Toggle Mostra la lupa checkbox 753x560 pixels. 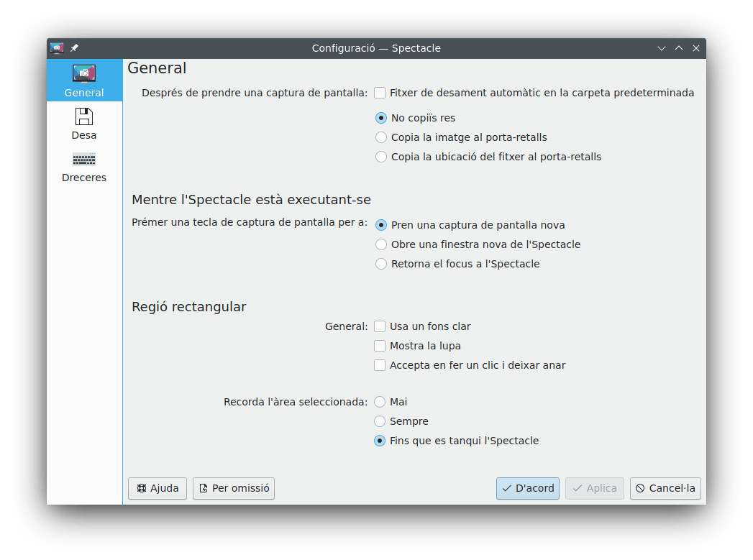(x=380, y=346)
